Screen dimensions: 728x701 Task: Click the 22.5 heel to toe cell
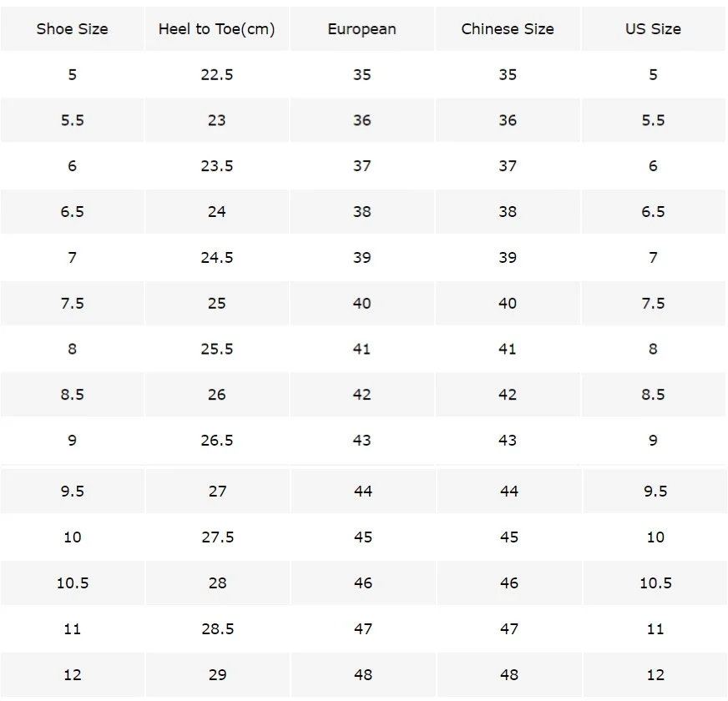216,74
